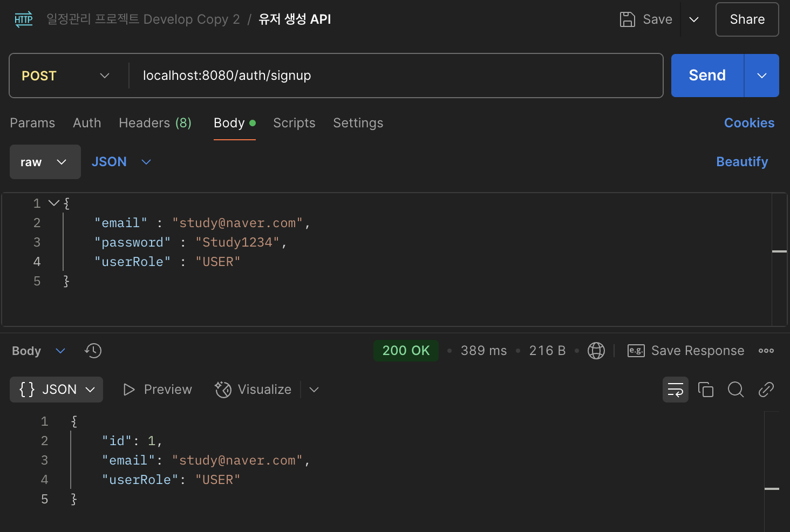Image resolution: width=790 pixels, height=532 pixels.
Task: Open the JSON language dropdown in request
Action: click(x=121, y=162)
